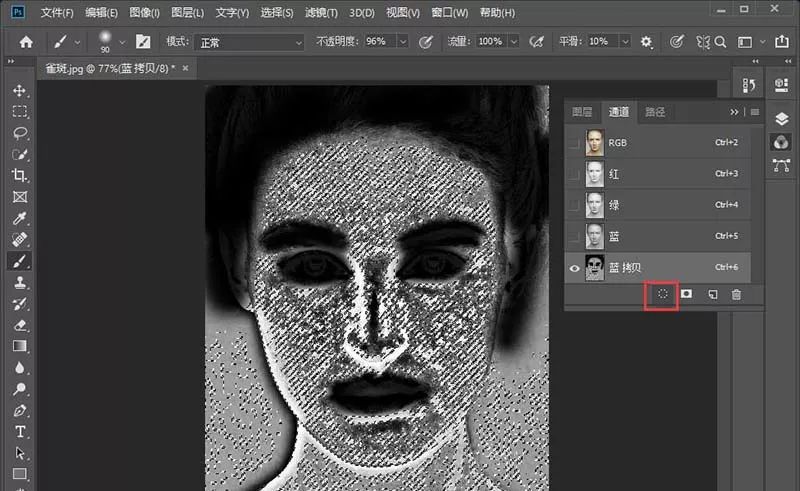Switch to the 路径 panel tab
Screen dimensions: 800x491
[655, 112]
